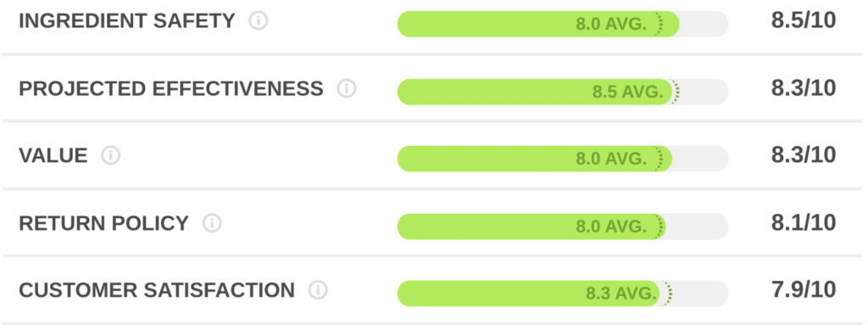Screen dimensions: 868x330
Task: Open the Return Policy info icon
Action: click(212, 223)
